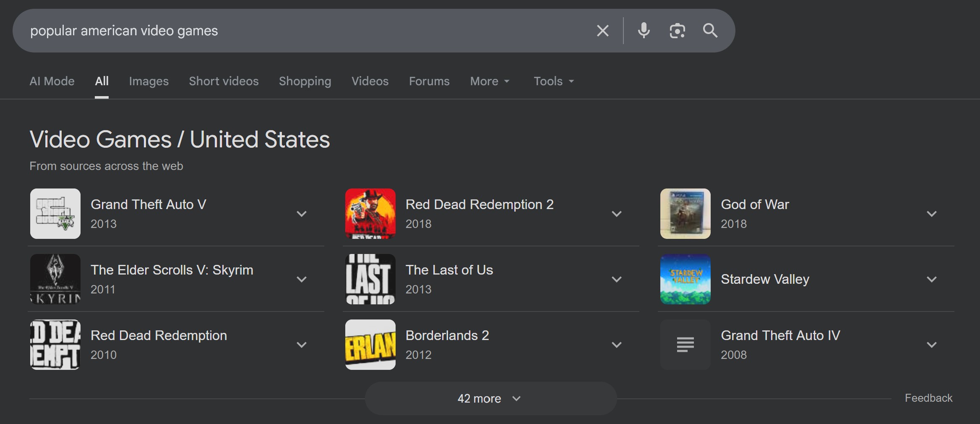Expand the Grand Theft Auto V entry chevron
This screenshot has height=424, width=980.
pos(302,214)
